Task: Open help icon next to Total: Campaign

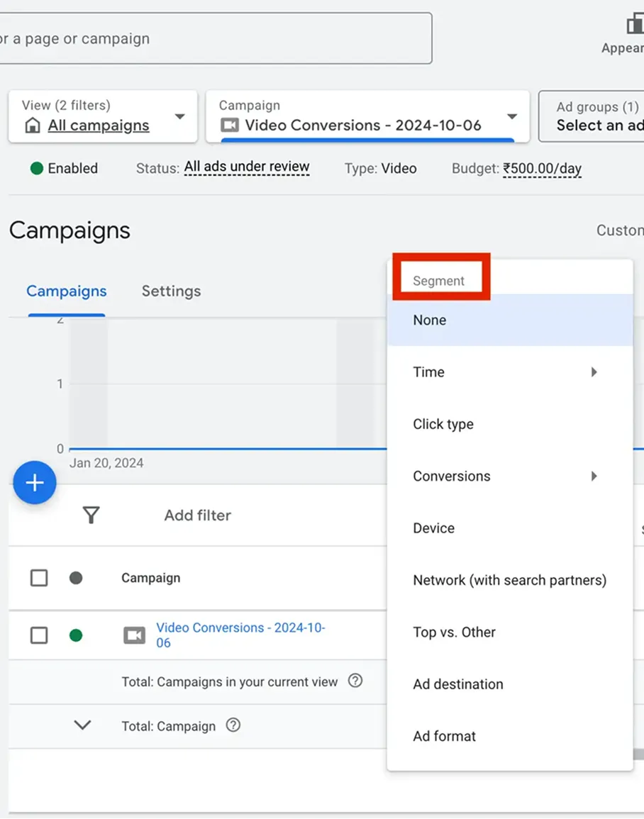Action: pyautogui.click(x=233, y=725)
